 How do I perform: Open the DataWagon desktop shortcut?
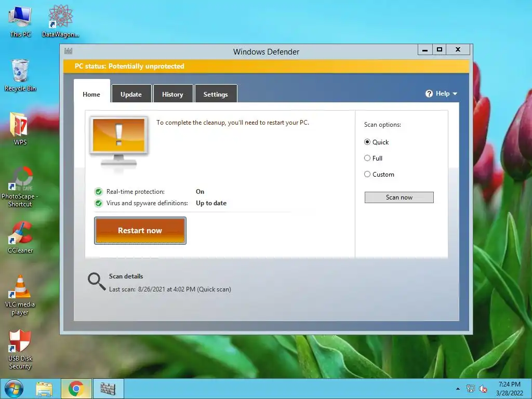tap(60, 21)
